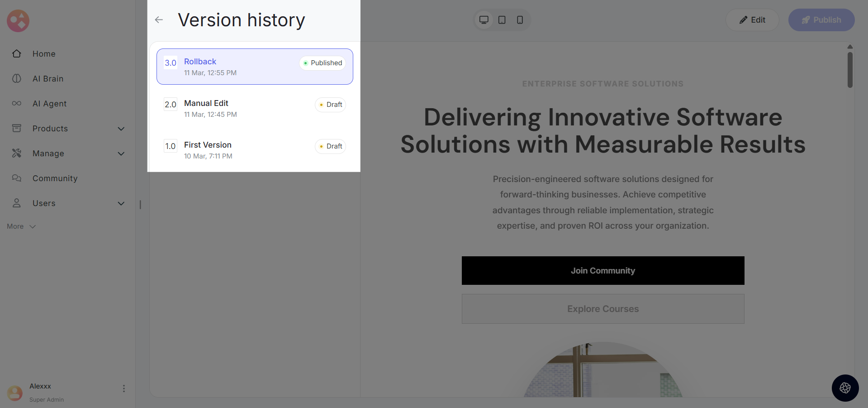Switch to mobile preview icon
868x408 pixels.
(x=520, y=20)
